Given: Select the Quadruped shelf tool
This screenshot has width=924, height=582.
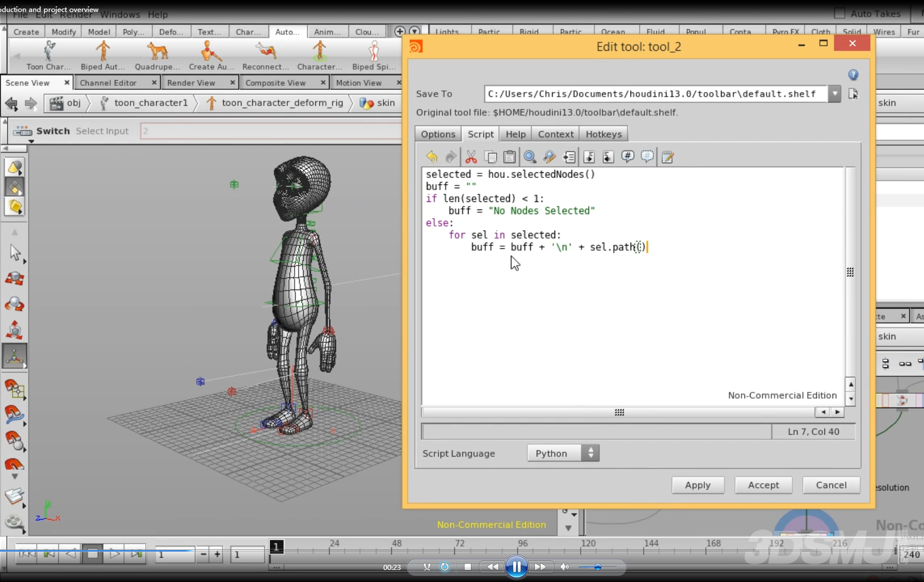Looking at the screenshot, I should click(x=157, y=56).
